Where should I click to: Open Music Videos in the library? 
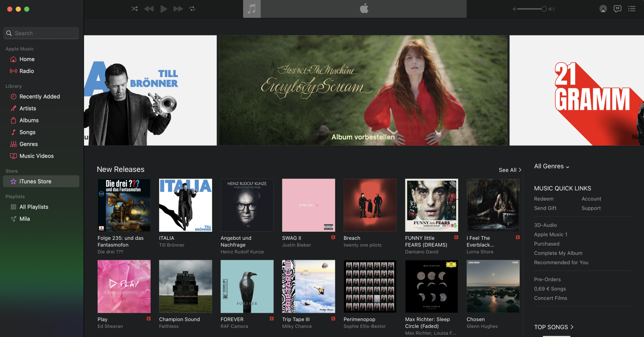coord(41,156)
